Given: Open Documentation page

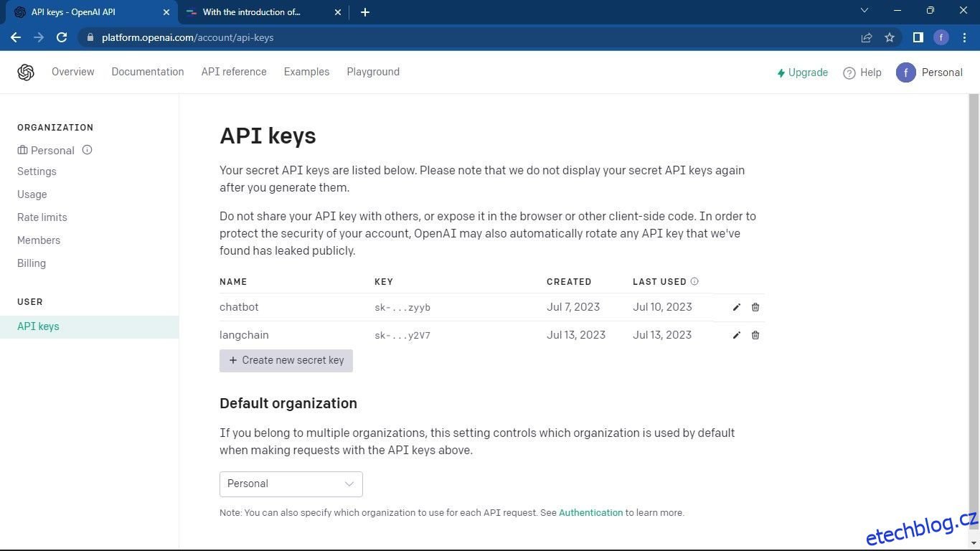Looking at the screenshot, I should (x=148, y=72).
